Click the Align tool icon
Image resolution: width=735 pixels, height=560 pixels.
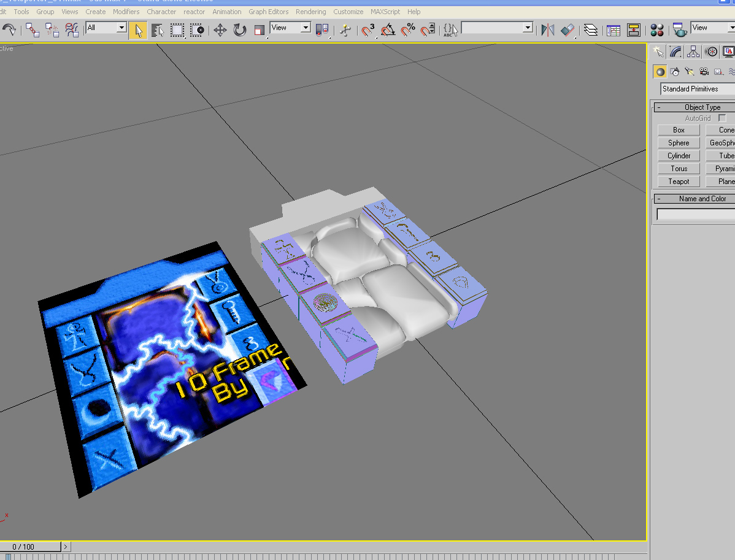(x=568, y=31)
